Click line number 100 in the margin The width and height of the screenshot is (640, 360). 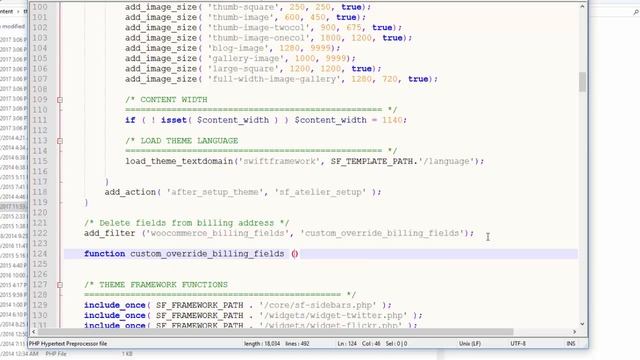[x=40, y=7]
